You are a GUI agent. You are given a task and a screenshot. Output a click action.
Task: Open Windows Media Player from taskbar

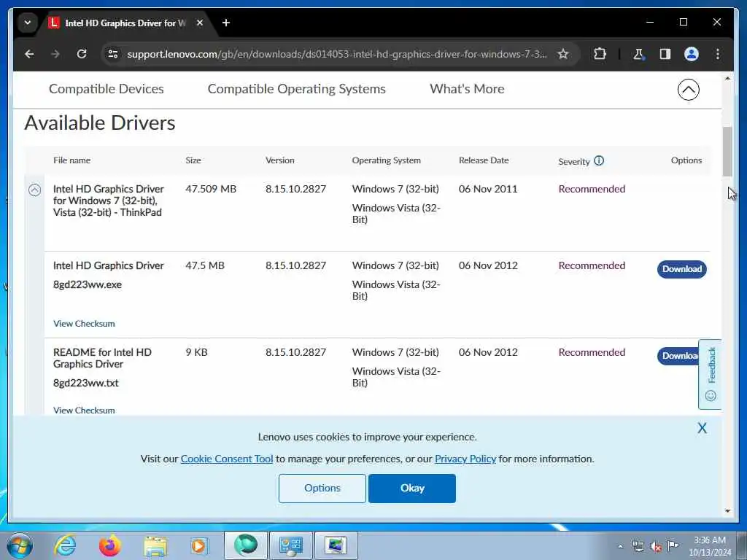coord(198,545)
